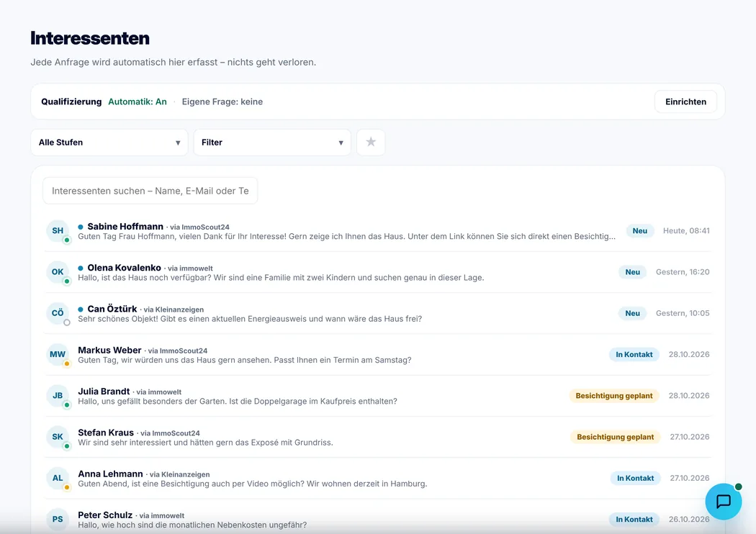Screen dimensions: 756x534
Task: Click the Neu badge for Can Öztürk
Action: pos(633,313)
